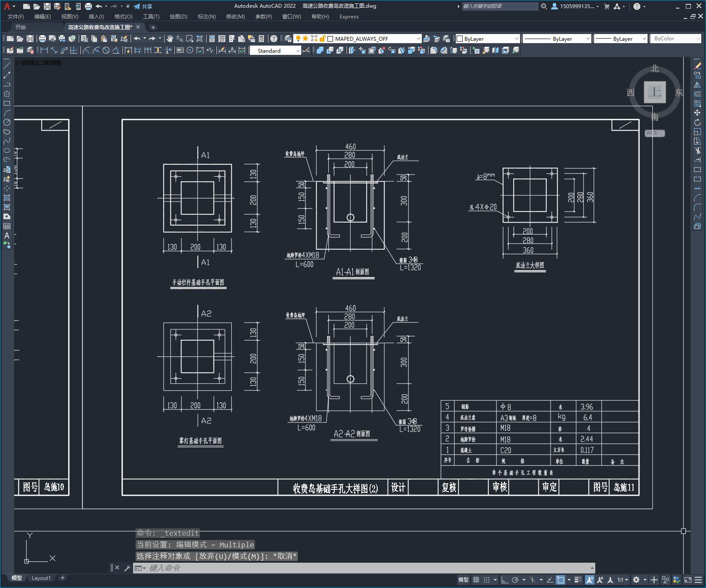Click the Customization menu icon in status bar
The image size is (706, 588).
pos(698,580)
